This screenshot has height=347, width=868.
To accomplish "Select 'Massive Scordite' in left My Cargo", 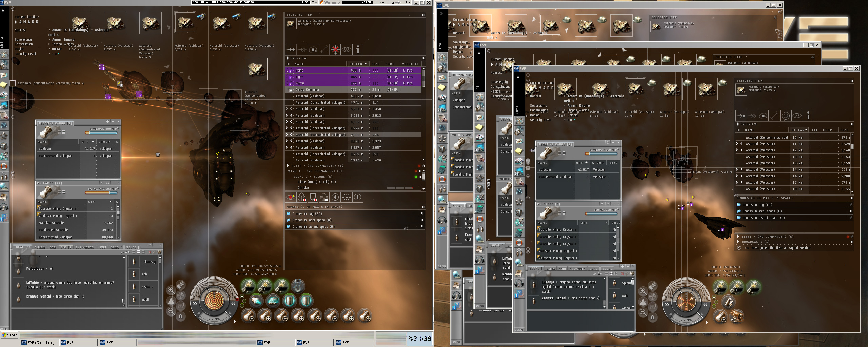I will (x=76, y=223).
